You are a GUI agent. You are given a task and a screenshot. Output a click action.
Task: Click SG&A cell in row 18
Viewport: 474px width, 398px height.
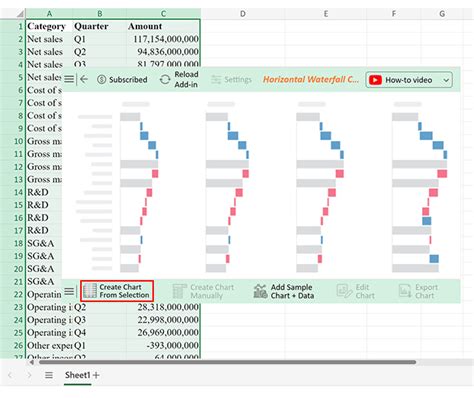44,243
